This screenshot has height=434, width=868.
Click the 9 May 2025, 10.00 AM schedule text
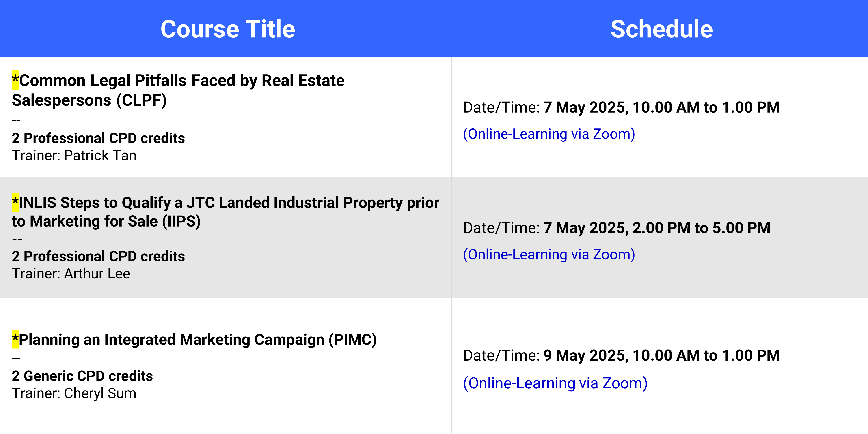point(661,356)
